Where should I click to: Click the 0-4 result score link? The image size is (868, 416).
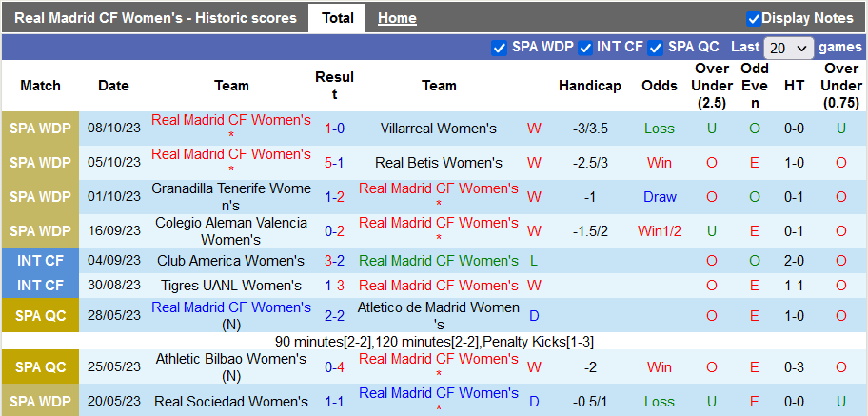click(x=334, y=367)
